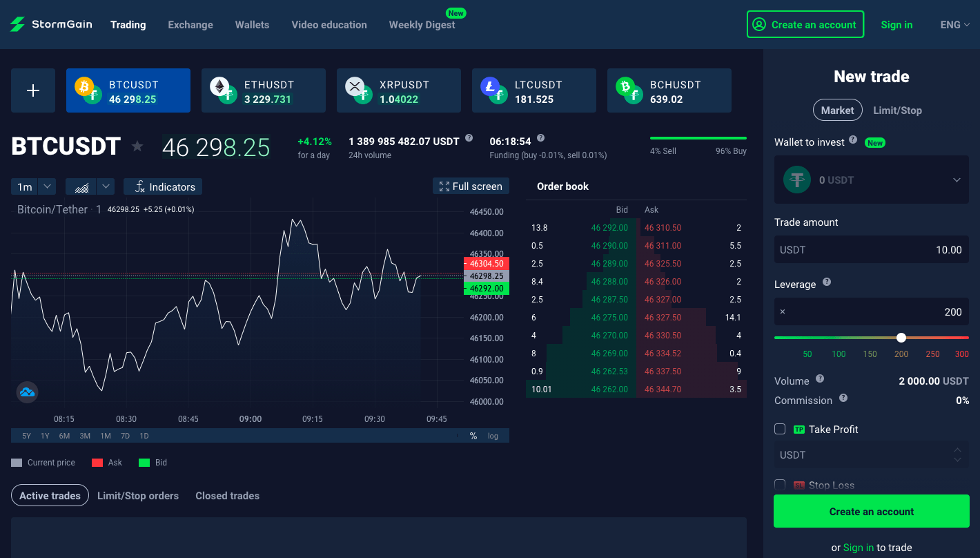The image size is (980, 558).
Task: Open the Video education menu
Action: click(329, 25)
